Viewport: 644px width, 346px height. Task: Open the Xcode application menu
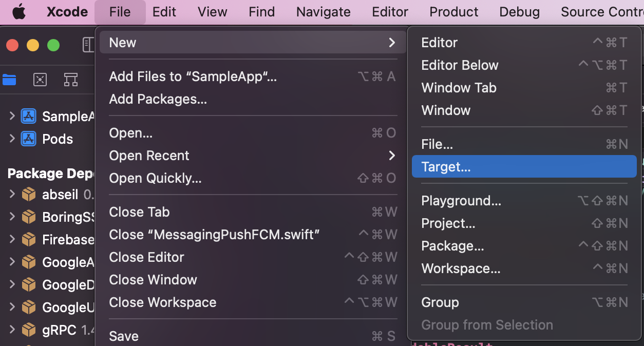67,12
